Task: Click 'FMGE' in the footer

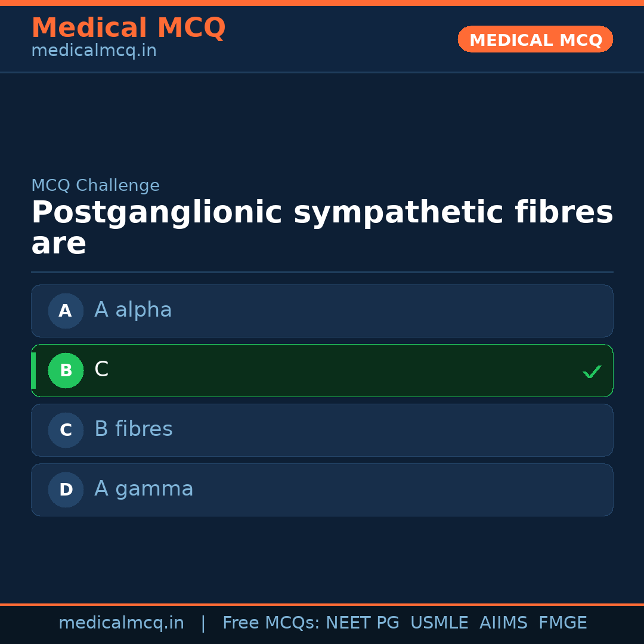Action: point(562,623)
